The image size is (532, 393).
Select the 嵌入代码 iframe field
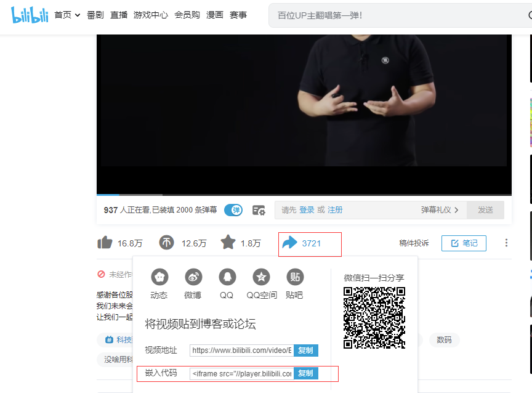click(x=241, y=373)
